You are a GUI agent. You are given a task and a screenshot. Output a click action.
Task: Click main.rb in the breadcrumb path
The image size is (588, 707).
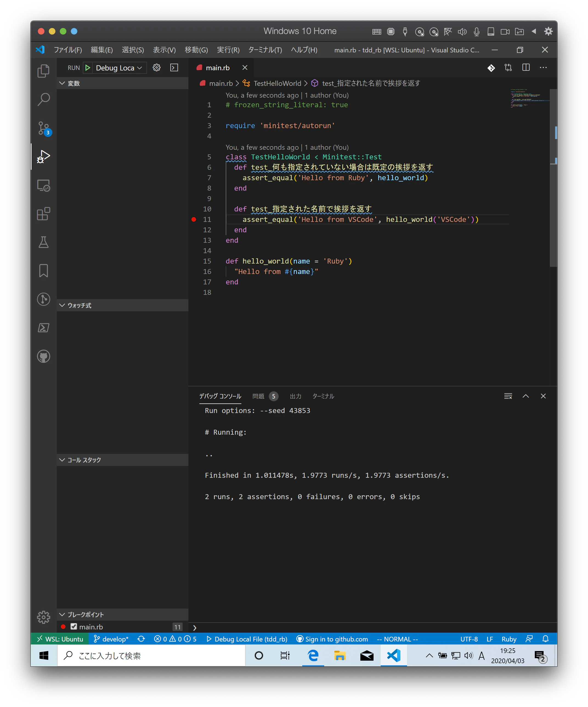point(221,83)
